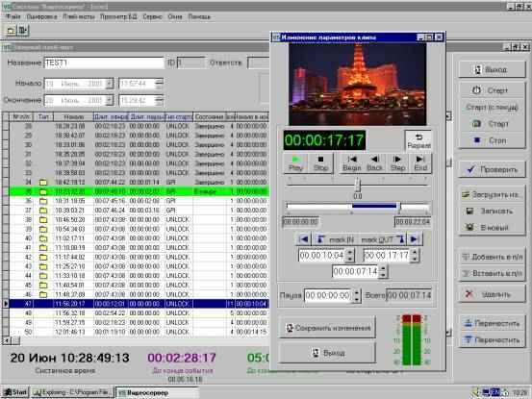The width and height of the screenshot is (532, 399).
Task: Open the Помощь menu
Action: pyautogui.click(x=199, y=16)
